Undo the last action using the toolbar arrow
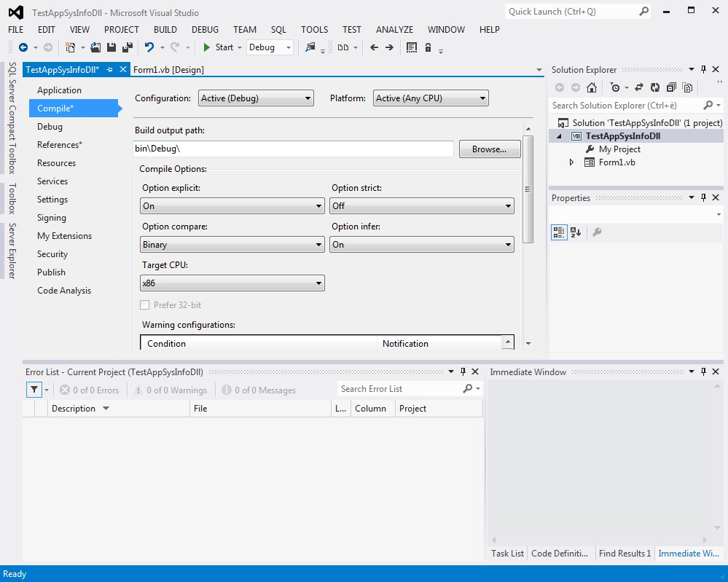The image size is (728, 582). coord(149,47)
